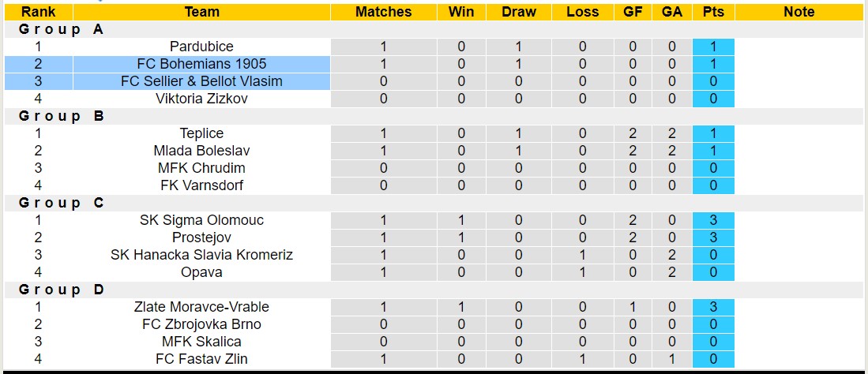This screenshot has height=374, width=868.
Task: Click SK Hanacka Slavia Kromeriz
Action: pyautogui.click(x=201, y=255)
